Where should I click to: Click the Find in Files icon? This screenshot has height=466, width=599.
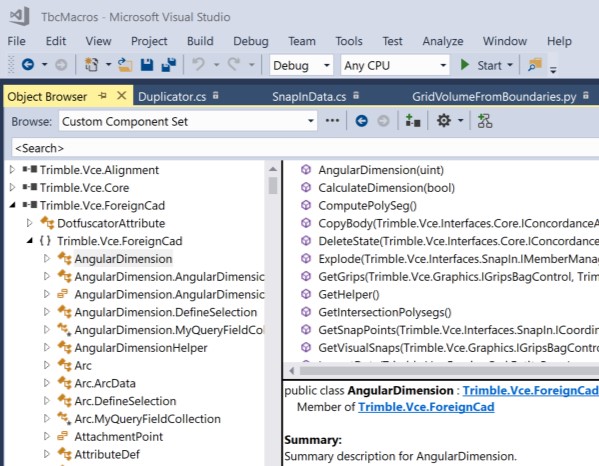click(x=535, y=65)
